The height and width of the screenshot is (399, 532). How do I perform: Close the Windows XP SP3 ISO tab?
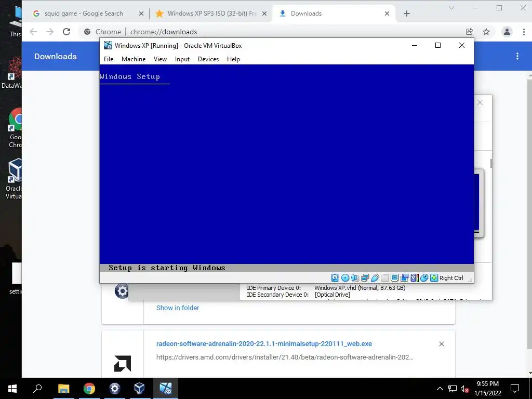pyautogui.click(x=264, y=14)
